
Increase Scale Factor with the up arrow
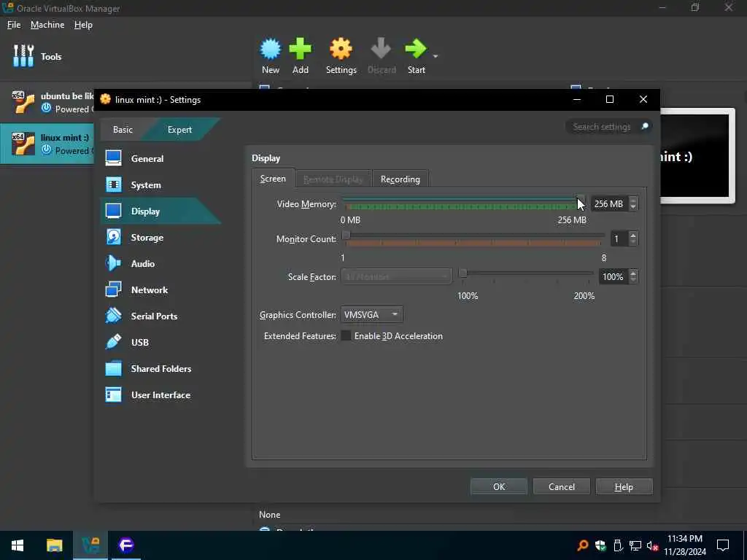tap(632, 273)
